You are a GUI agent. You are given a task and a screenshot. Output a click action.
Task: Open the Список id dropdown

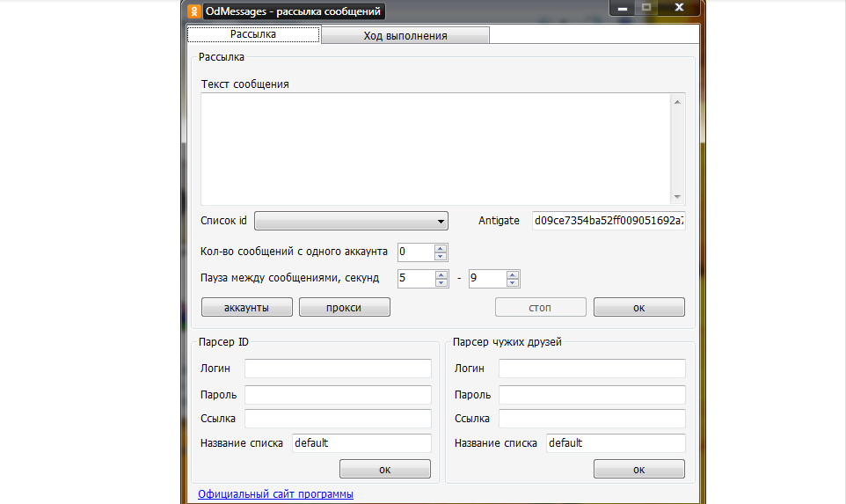pyautogui.click(x=351, y=221)
